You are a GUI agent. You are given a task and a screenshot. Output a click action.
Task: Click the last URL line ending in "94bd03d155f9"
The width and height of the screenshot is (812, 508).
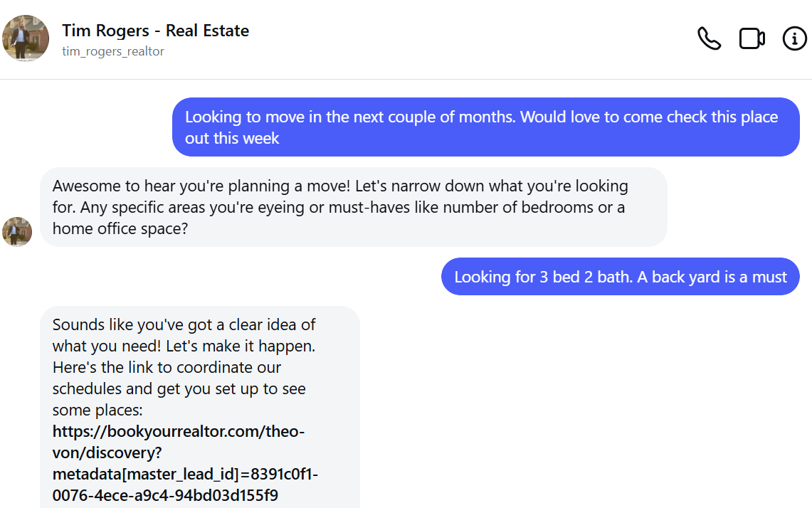coord(165,494)
